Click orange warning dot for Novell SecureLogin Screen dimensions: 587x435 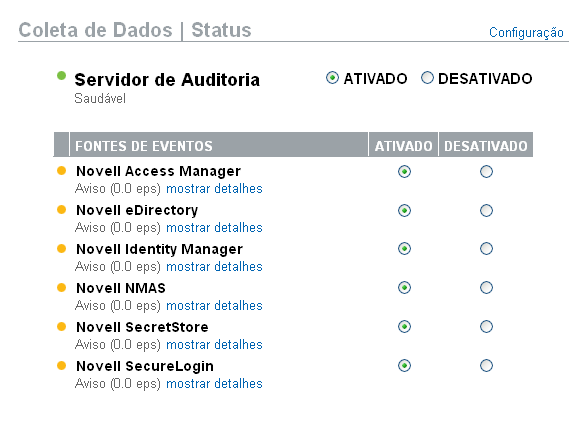[x=61, y=366]
